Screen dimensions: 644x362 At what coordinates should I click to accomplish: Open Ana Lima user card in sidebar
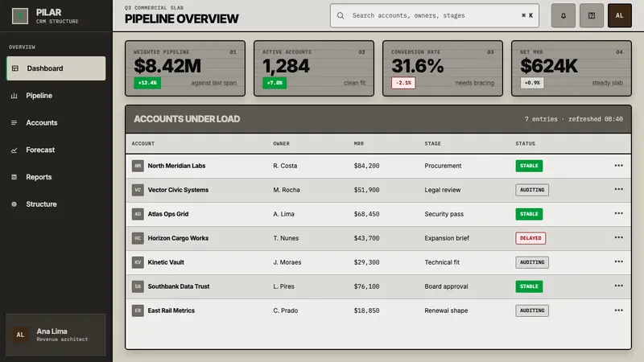pyautogui.click(x=56, y=335)
